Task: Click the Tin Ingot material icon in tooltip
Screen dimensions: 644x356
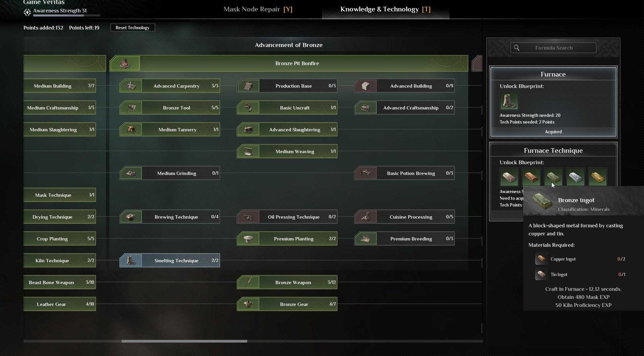Action: (x=541, y=274)
